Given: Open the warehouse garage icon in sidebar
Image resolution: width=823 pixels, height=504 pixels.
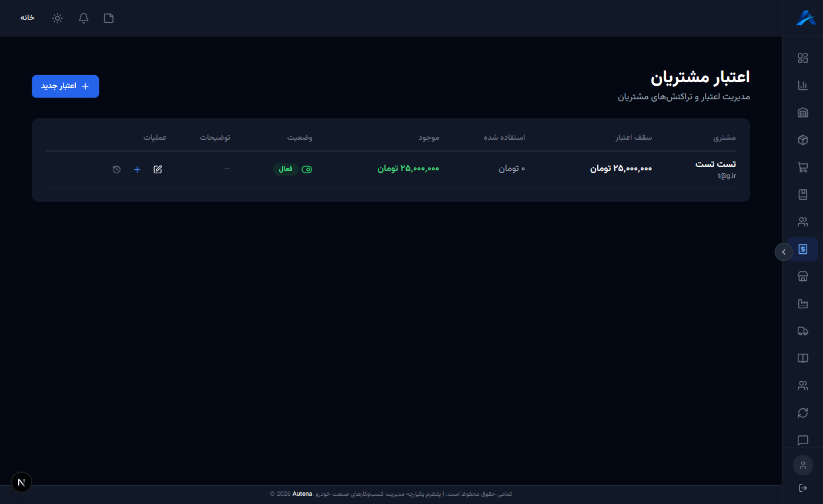Looking at the screenshot, I should tap(802, 113).
